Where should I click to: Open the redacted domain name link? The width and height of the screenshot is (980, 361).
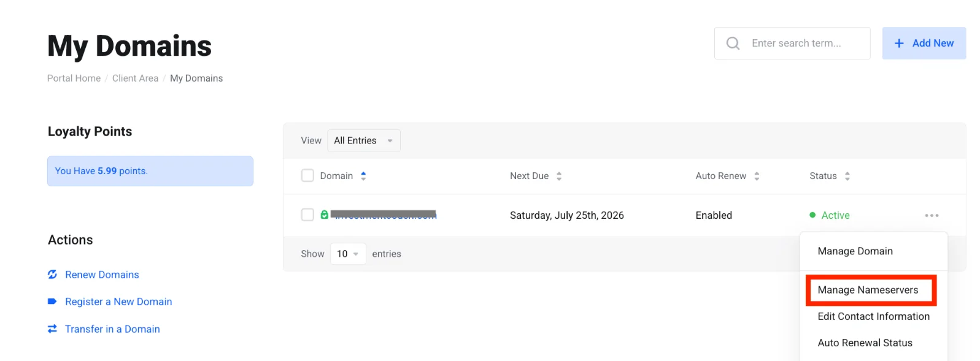click(384, 215)
